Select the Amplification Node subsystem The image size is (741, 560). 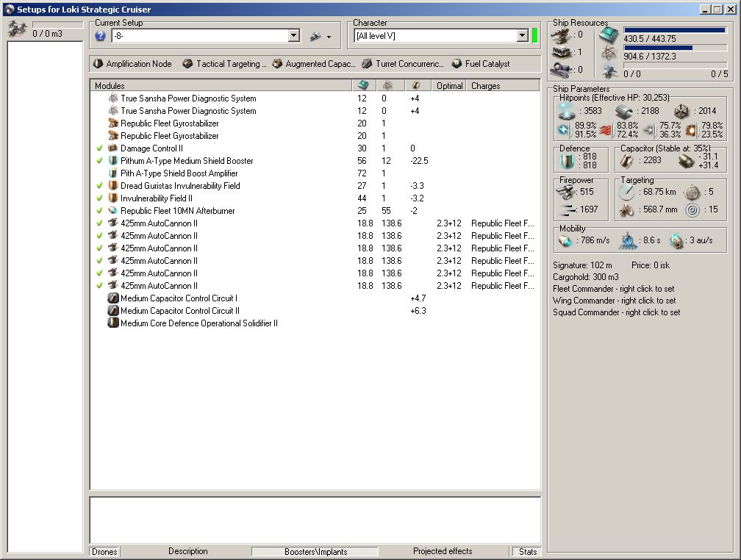[132, 64]
